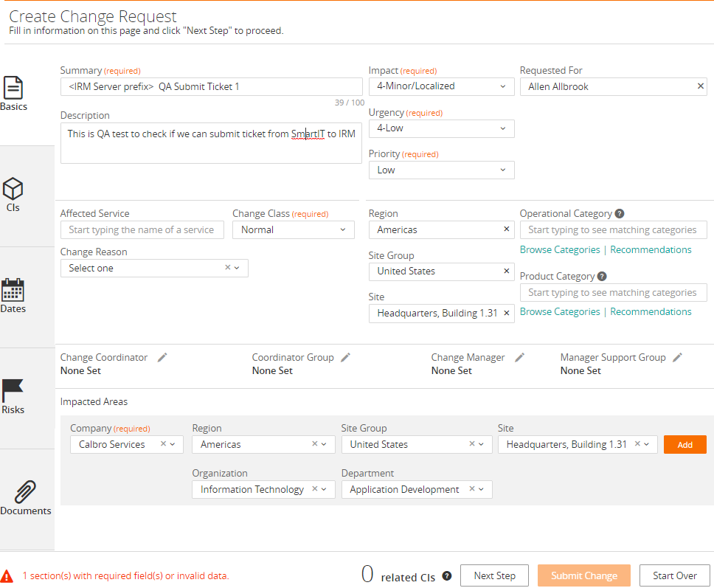
Task: Edit Change Coordinator with pencil icon
Action: pyautogui.click(x=162, y=358)
